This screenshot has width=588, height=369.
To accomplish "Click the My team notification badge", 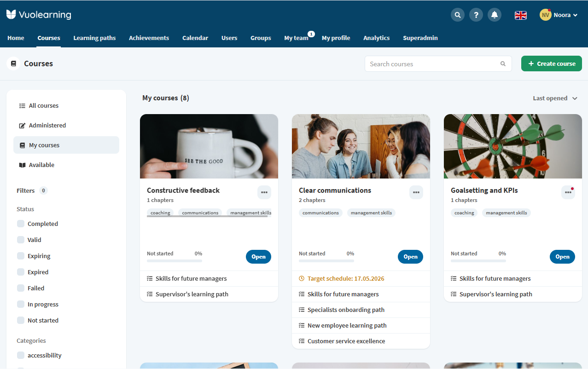I will [x=311, y=34].
